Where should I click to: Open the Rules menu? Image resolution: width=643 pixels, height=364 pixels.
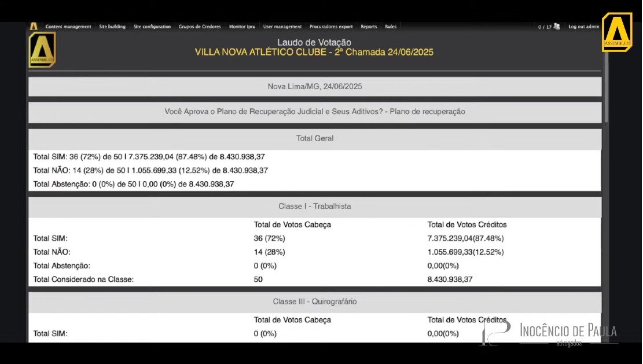click(x=391, y=27)
